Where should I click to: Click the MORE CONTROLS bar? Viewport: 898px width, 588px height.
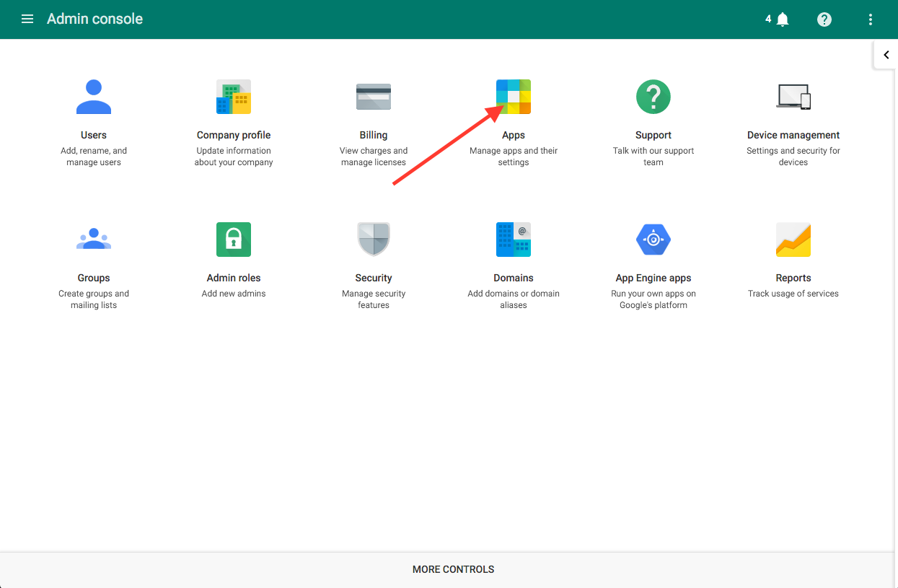[x=449, y=570]
